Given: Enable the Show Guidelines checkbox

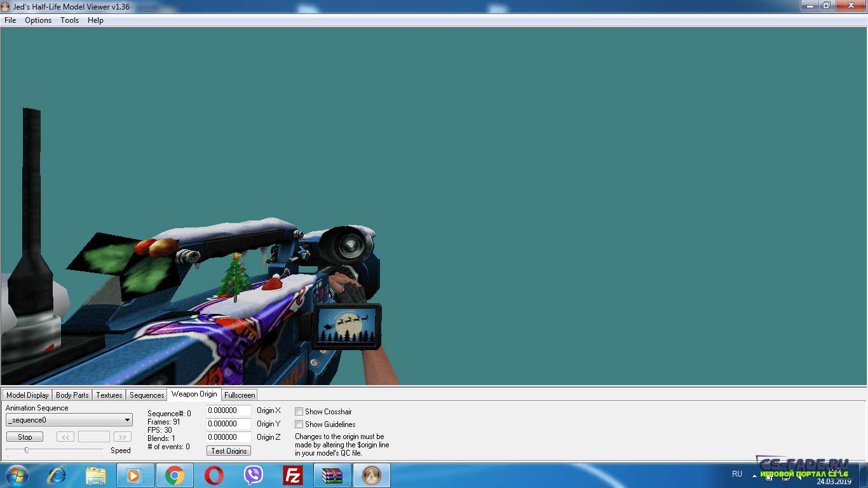Looking at the screenshot, I should tap(299, 424).
